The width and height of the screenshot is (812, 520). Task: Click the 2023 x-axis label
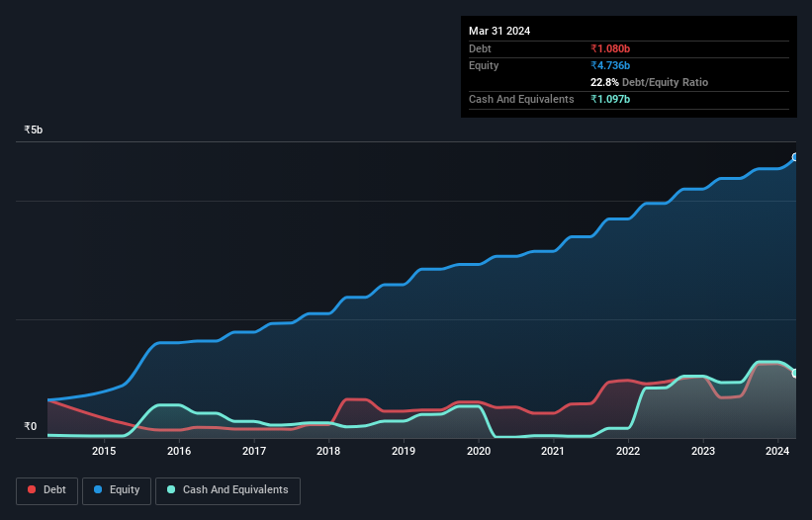pos(703,451)
